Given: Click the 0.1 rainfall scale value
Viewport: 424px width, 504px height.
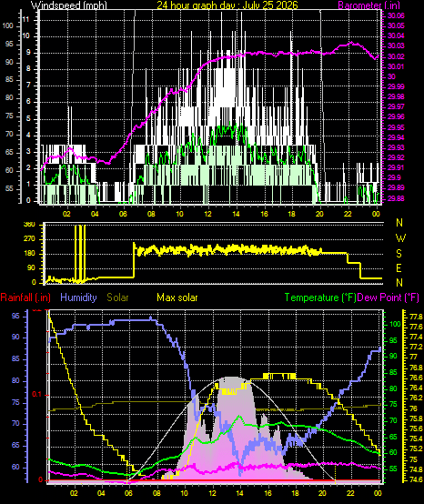Looking at the screenshot, I should point(37,394).
